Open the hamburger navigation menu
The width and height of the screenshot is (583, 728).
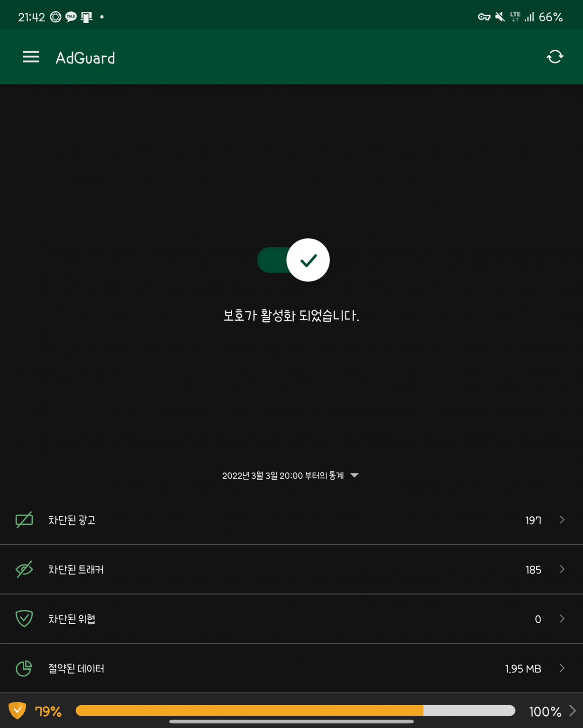point(31,57)
